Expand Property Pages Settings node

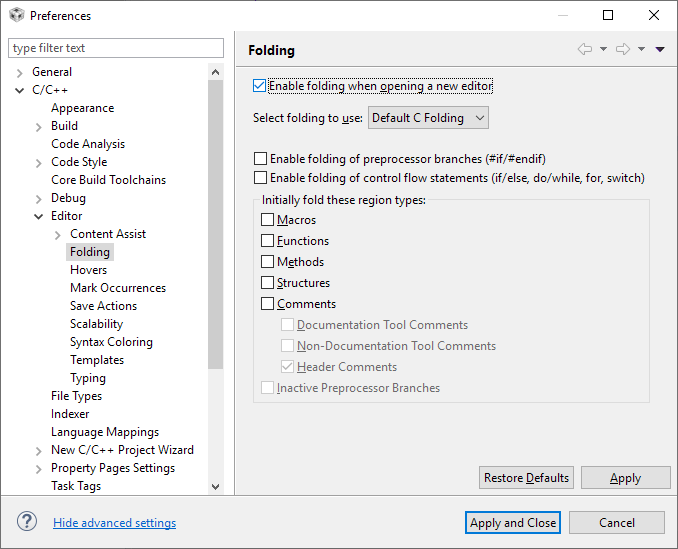(38, 469)
